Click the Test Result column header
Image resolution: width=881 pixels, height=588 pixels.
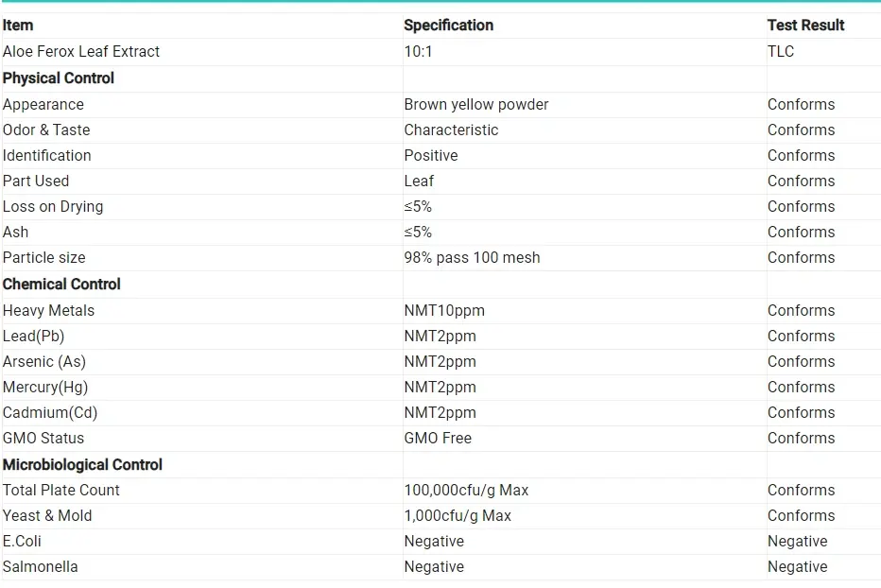coord(805,26)
